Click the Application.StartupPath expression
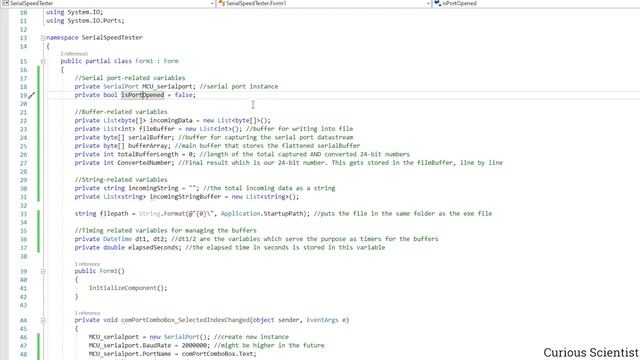Viewport: 640px width, 360px height. tap(263, 213)
